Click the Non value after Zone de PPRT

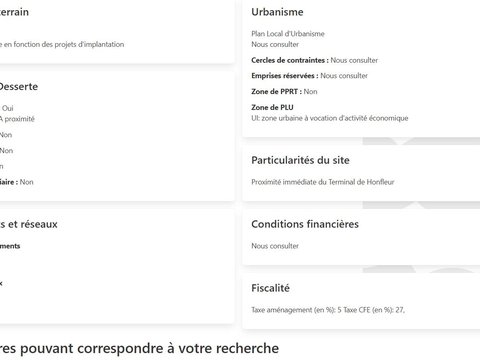(310, 92)
